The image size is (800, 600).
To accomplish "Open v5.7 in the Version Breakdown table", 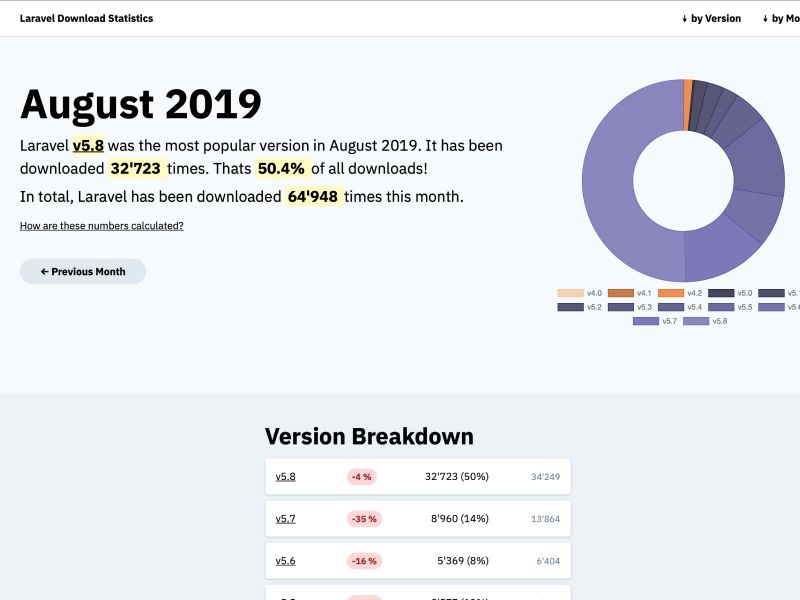I will 285,518.
